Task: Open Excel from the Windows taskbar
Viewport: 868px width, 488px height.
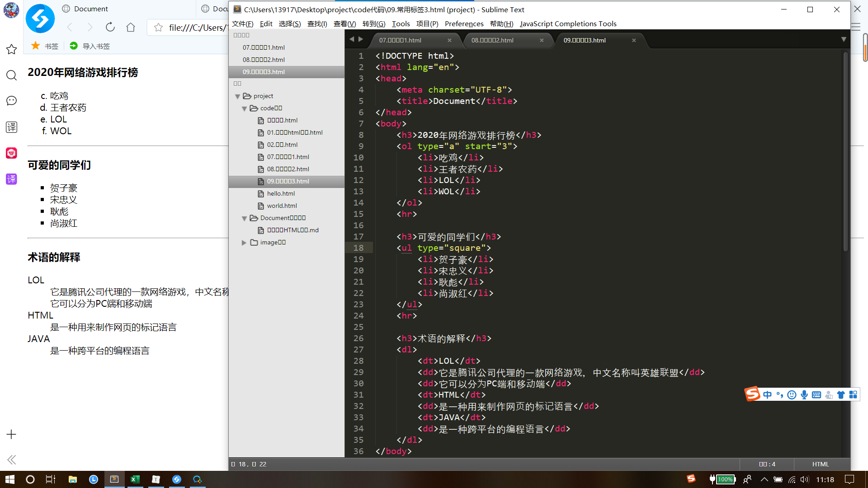Action: click(135, 479)
